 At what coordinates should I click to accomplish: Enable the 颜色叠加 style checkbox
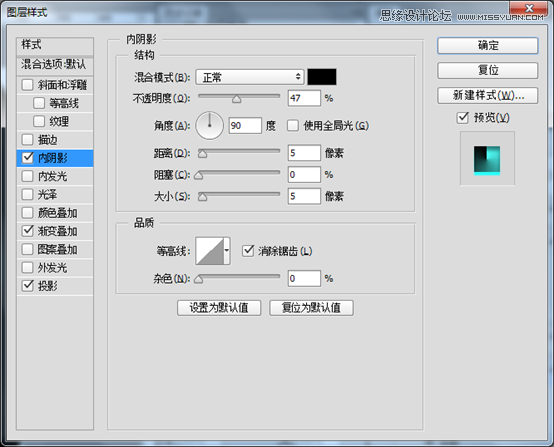(28, 213)
